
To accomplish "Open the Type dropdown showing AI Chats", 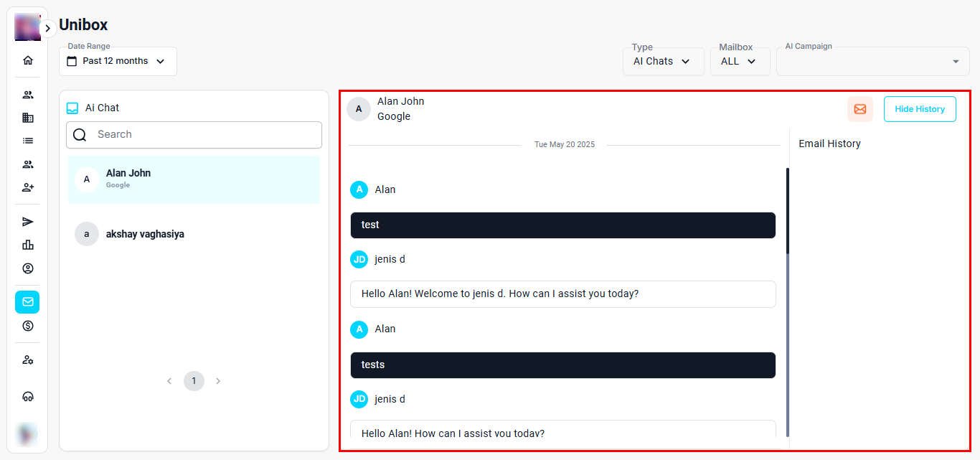I will point(663,62).
